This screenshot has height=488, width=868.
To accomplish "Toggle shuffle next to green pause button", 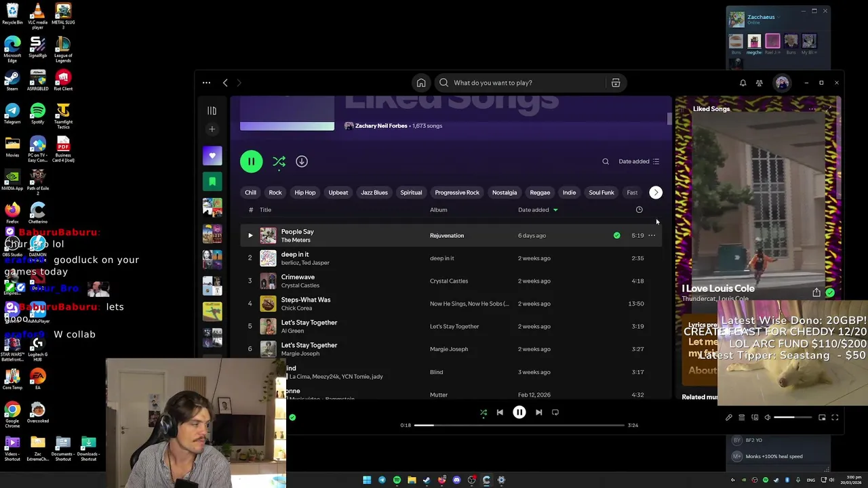I will (279, 161).
